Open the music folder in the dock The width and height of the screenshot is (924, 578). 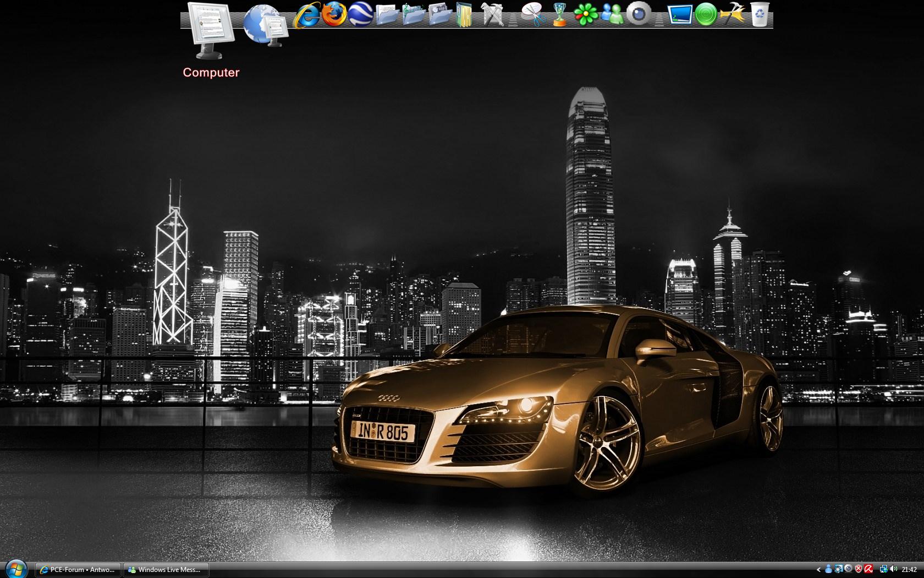tap(414, 14)
